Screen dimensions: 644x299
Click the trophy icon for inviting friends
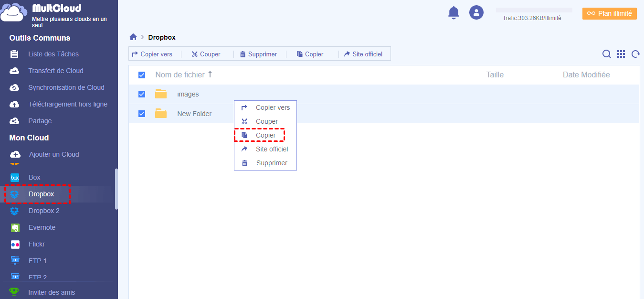click(14, 292)
